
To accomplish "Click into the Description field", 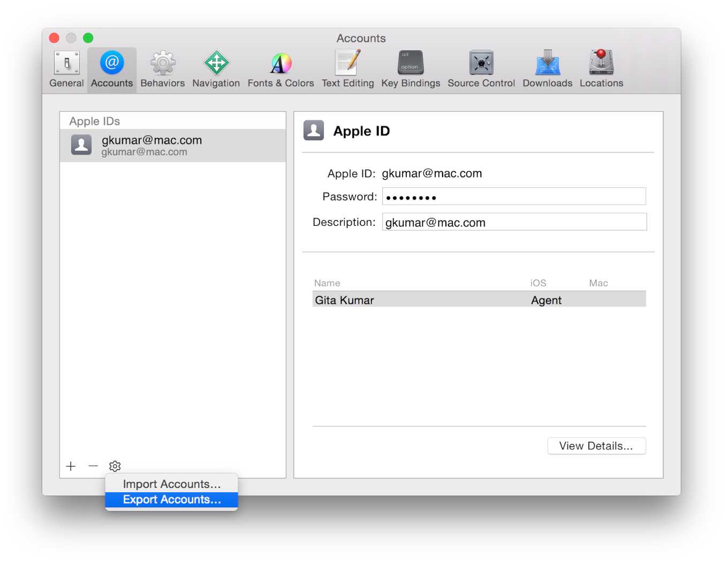I will pyautogui.click(x=514, y=222).
